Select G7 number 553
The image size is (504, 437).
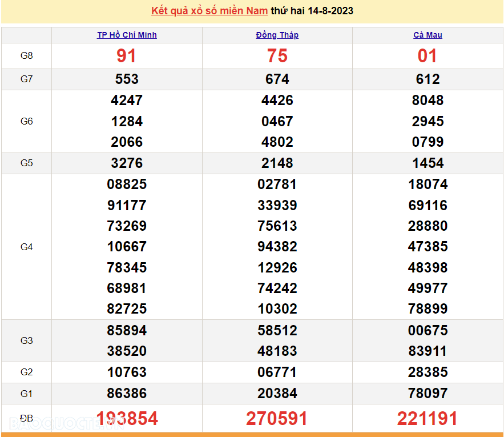[x=127, y=79]
